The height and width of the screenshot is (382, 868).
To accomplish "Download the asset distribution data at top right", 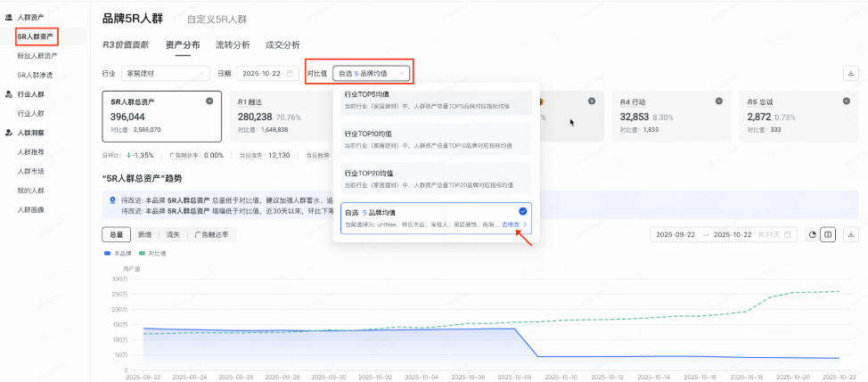I will (x=850, y=74).
